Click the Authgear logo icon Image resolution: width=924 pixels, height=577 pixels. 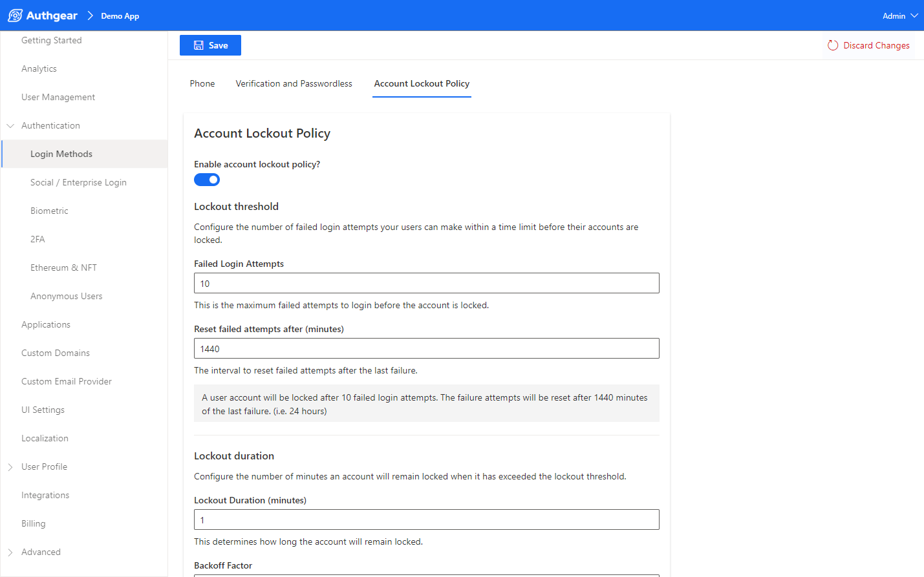(x=16, y=16)
